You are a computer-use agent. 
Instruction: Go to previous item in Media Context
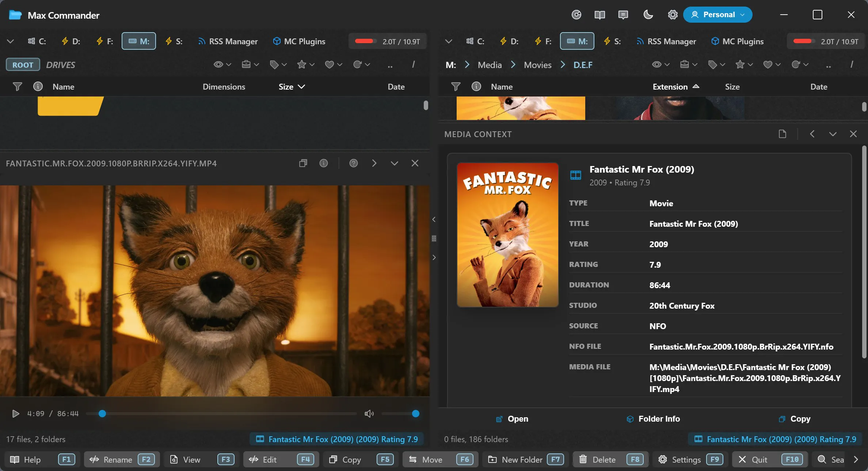pos(812,134)
